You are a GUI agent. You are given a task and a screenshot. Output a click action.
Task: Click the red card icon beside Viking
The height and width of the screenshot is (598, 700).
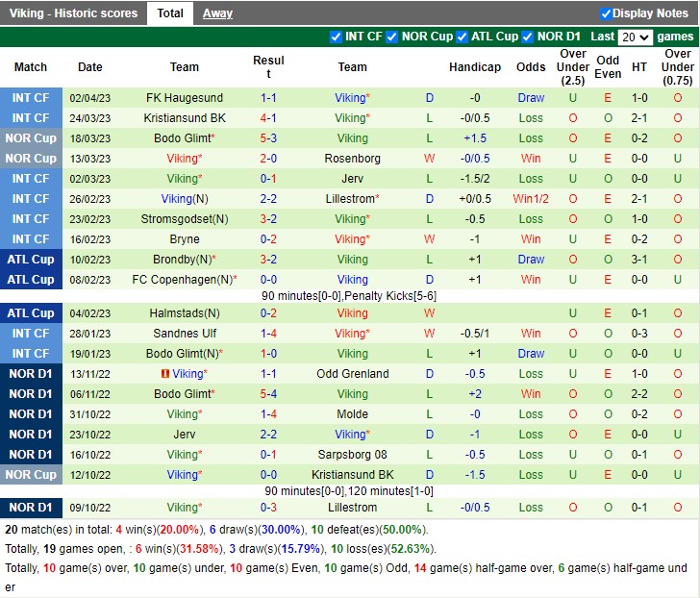(164, 374)
